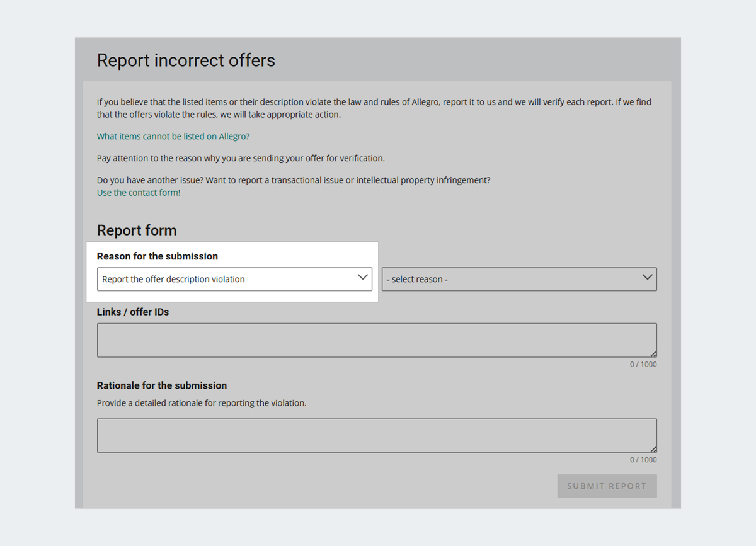Click the 'Links / offer IDs' label

132,312
